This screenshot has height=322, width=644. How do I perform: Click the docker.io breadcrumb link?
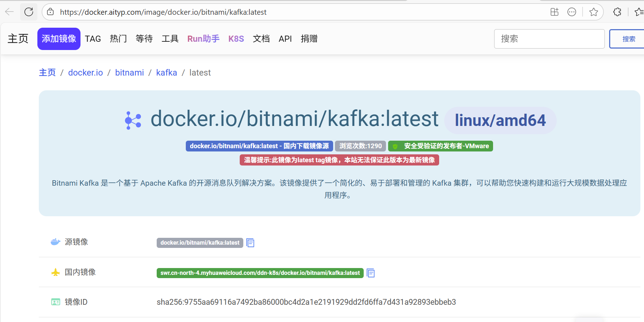86,73
